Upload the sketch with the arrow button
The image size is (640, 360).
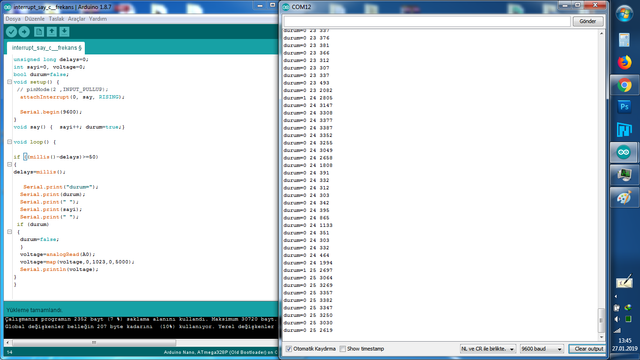tap(24, 31)
